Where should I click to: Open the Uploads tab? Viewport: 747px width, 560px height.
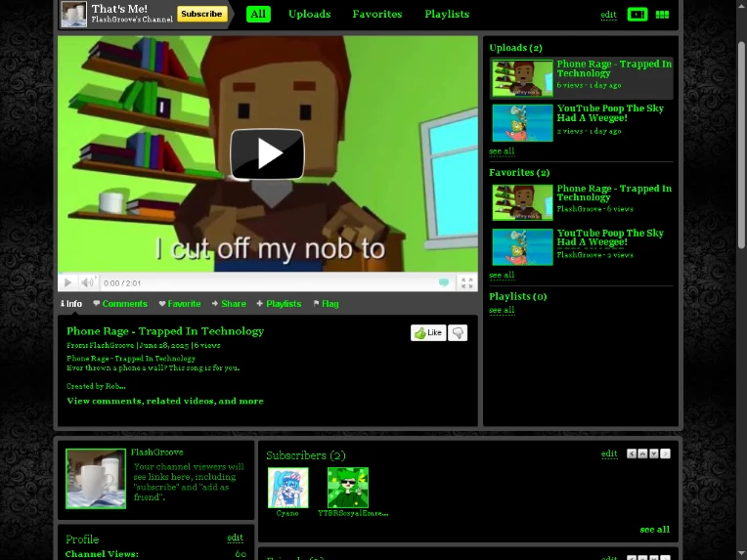(310, 15)
